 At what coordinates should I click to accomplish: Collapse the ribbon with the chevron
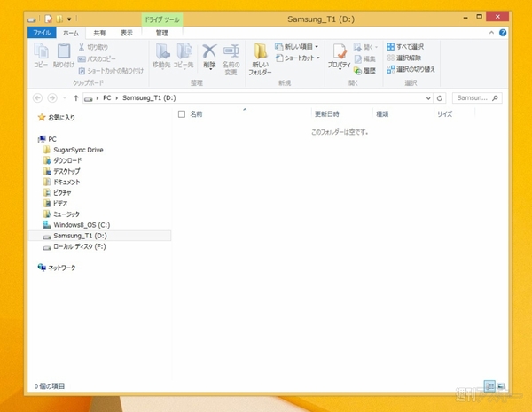pos(491,33)
